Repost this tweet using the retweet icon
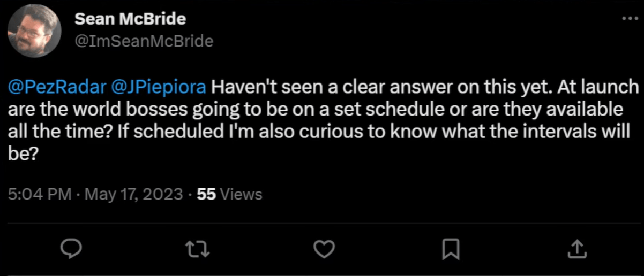 click(x=197, y=248)
